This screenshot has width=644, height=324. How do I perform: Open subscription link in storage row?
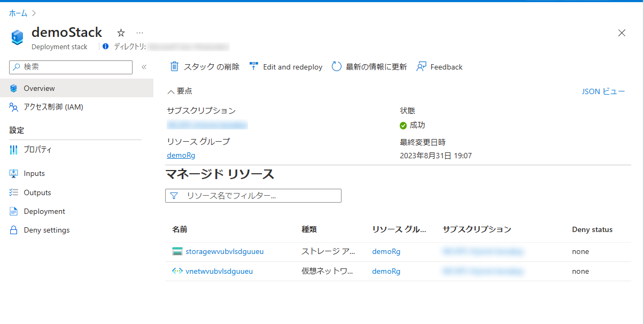[483, 251]
